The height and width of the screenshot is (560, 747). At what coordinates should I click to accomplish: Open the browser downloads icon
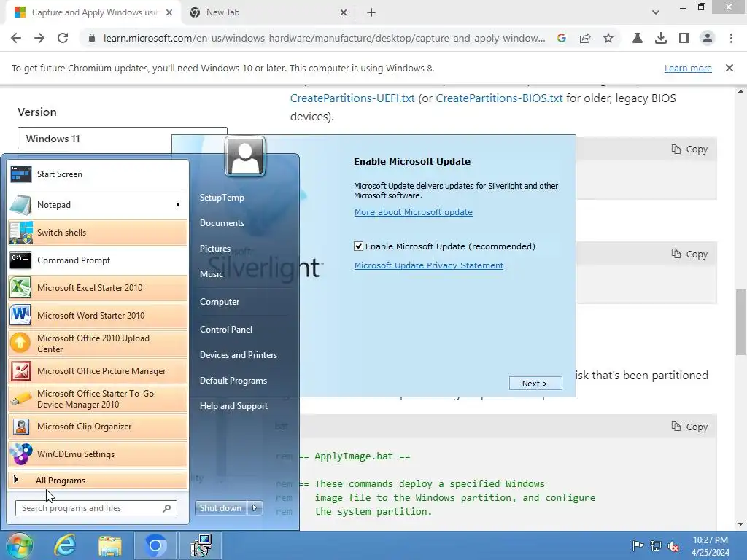[x=661, y=38]
